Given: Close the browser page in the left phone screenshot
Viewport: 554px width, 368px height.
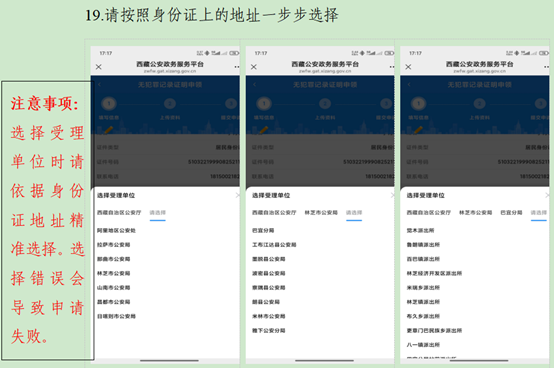Looking at the screenshot, I should 99,67.
